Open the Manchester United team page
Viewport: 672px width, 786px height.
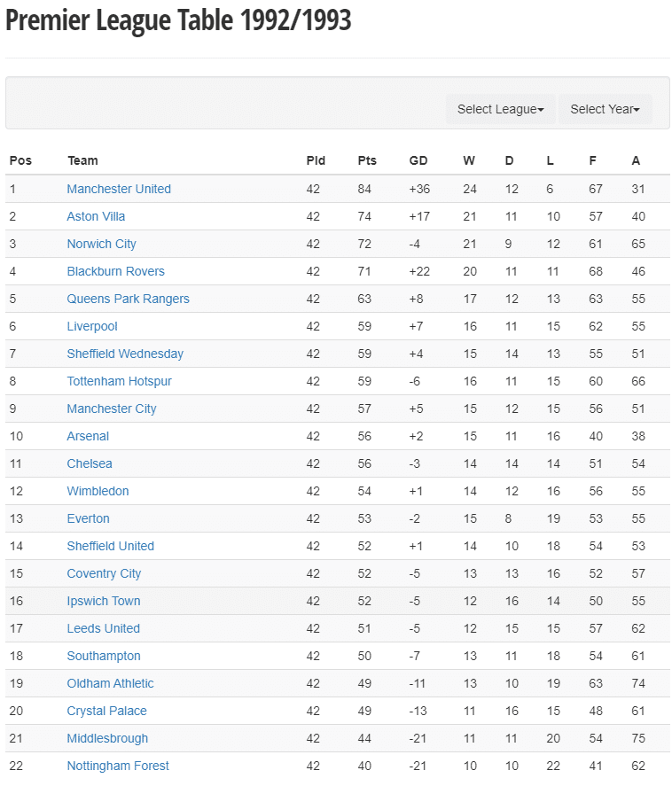[x=119, y=189]
